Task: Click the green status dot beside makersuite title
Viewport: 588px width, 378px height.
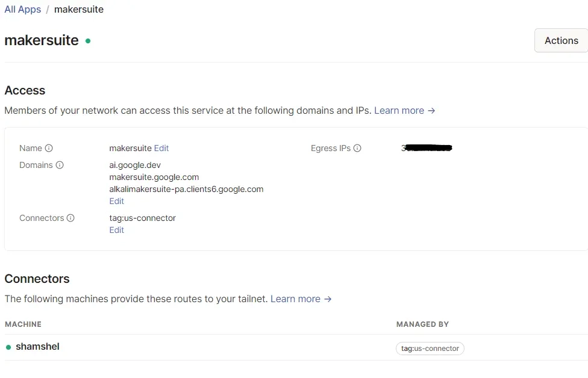Action: click(88, 41)
